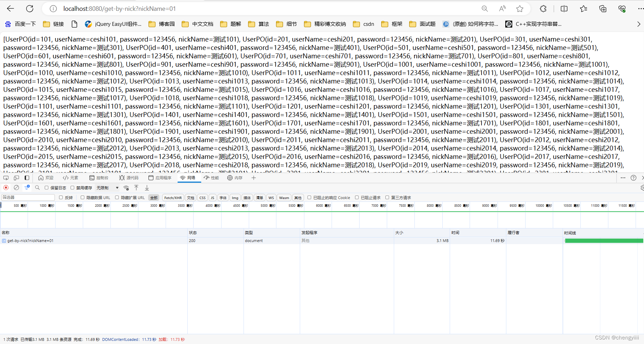This screenshot has height=344, width=644.
Task: Click the zoom magnifier icon in address bar
Action: point(485,9)
